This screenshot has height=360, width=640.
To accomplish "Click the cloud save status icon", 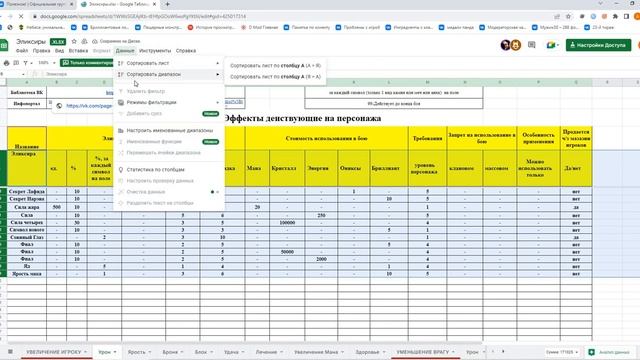I will click(x=95, y=41).
